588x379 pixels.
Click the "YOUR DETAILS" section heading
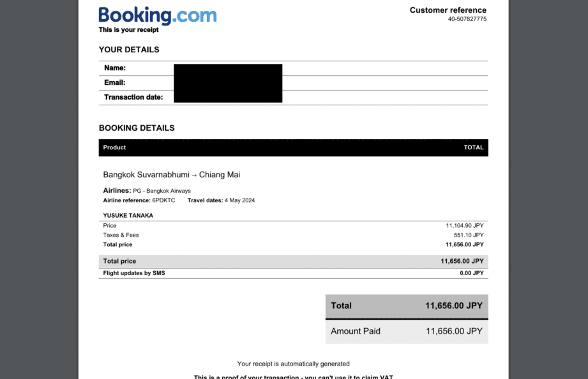129,50
